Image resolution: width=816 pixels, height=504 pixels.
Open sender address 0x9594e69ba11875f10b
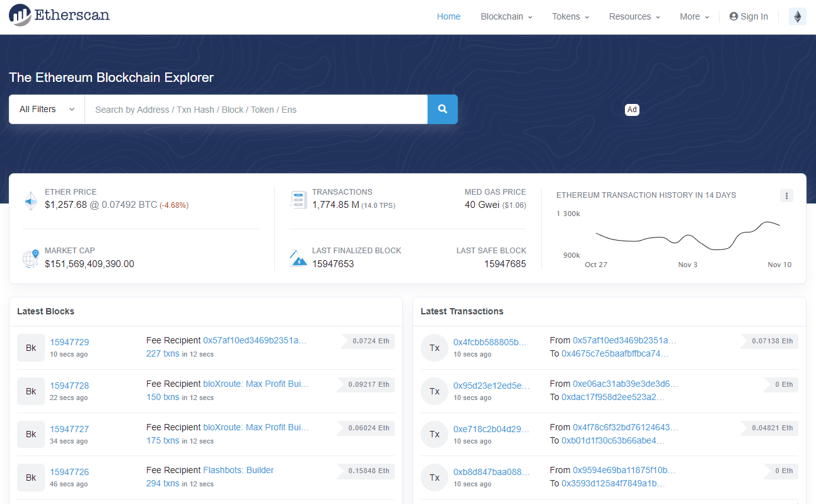click(x=624, y=470)
